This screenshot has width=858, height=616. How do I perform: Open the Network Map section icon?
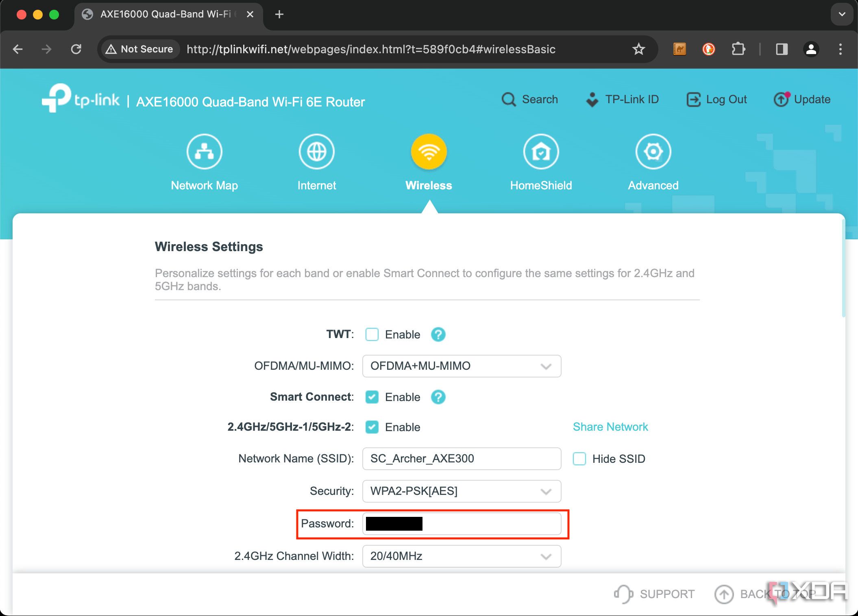coord(204,152)
